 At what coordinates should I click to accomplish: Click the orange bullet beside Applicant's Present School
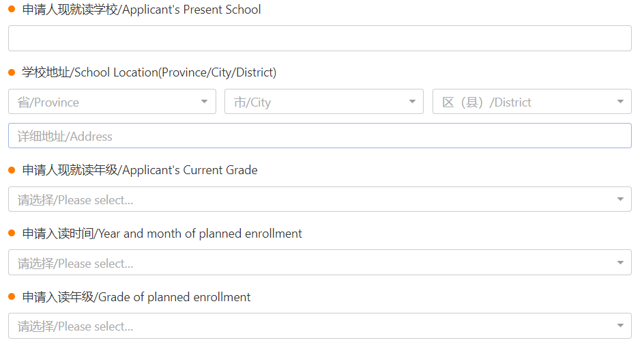point(12,9)
